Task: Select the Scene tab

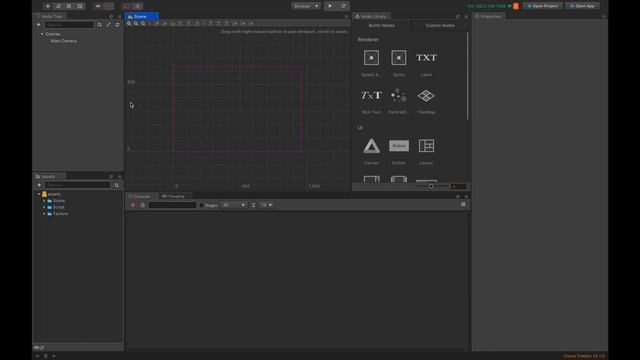Action: pos(142,16)
